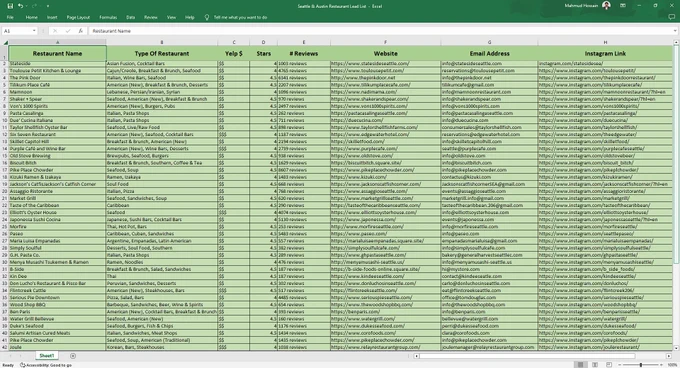
Task: Open the Data tab
Action: (x=131, y=17)
